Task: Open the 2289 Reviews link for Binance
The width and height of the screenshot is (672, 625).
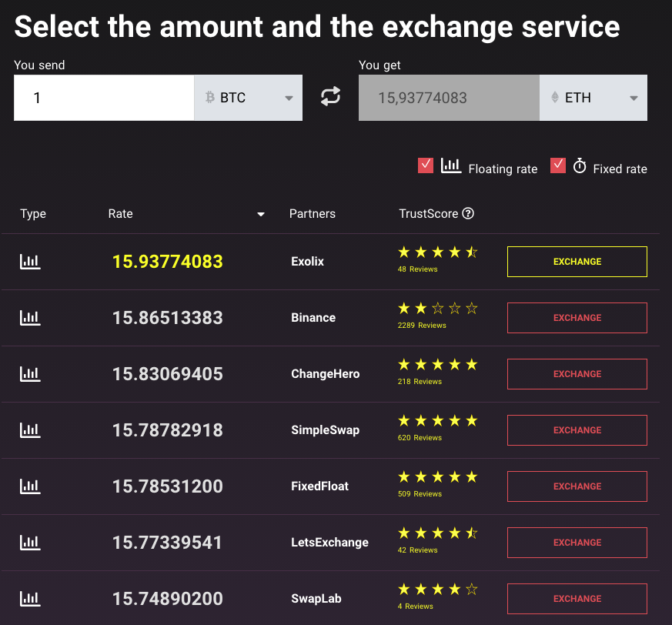Action: 422,326
